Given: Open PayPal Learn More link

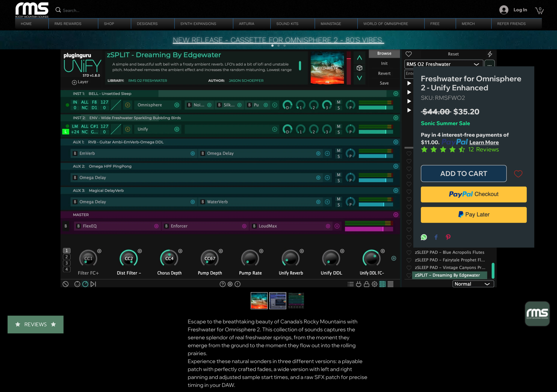Looking at the screenshot, I should click(x=484, y=142).
